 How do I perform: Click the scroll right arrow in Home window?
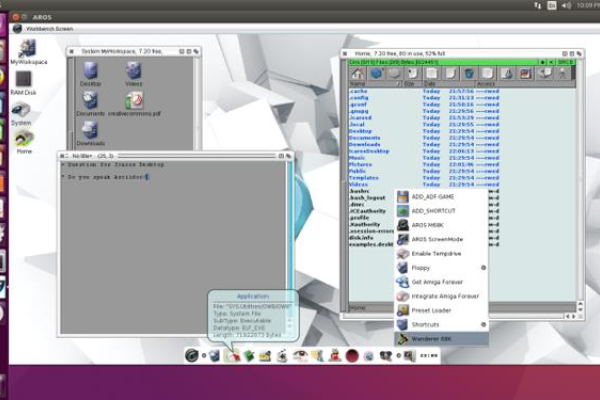click(573, 317)
